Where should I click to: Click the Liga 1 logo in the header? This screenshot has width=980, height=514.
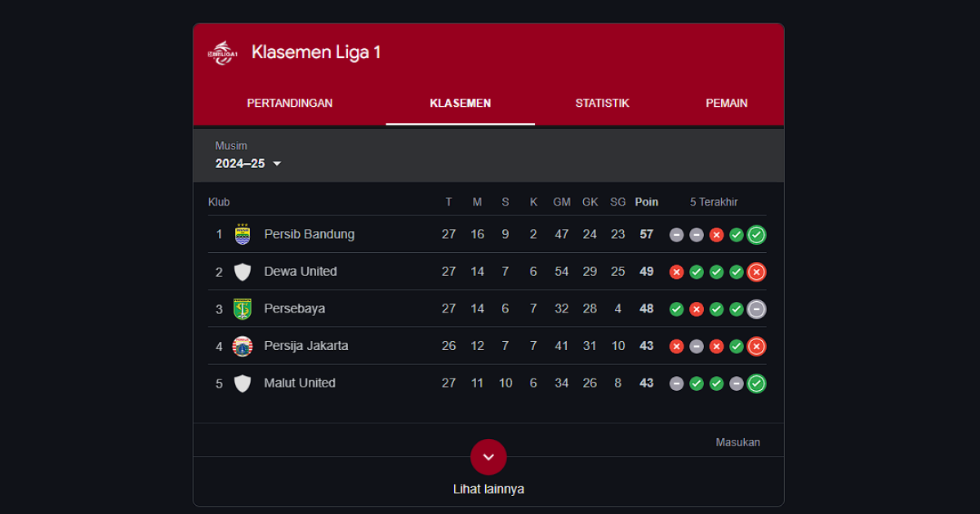(222, 51)
